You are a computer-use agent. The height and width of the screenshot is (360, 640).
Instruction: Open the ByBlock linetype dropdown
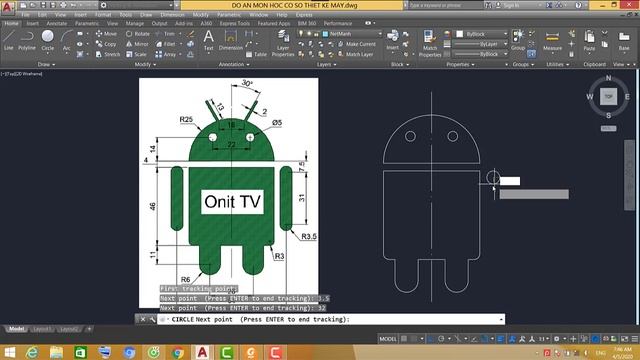pyautogui.click(x=481, y=54)
